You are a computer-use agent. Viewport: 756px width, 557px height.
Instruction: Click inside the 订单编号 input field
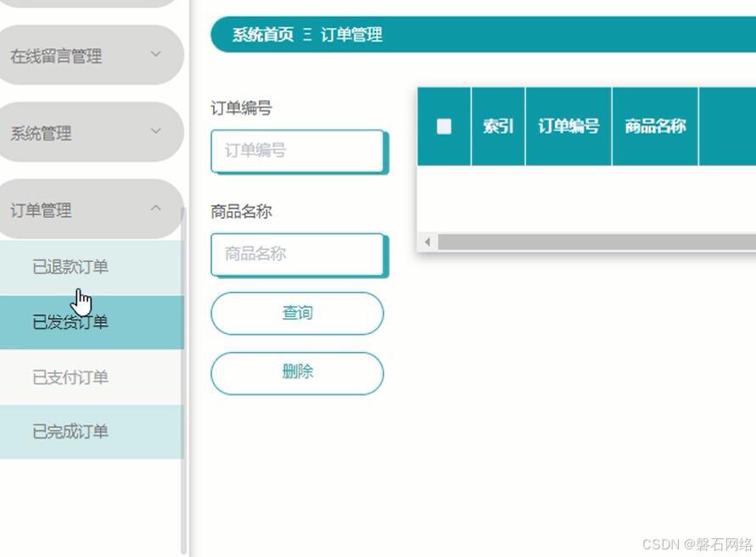[298, 150]
